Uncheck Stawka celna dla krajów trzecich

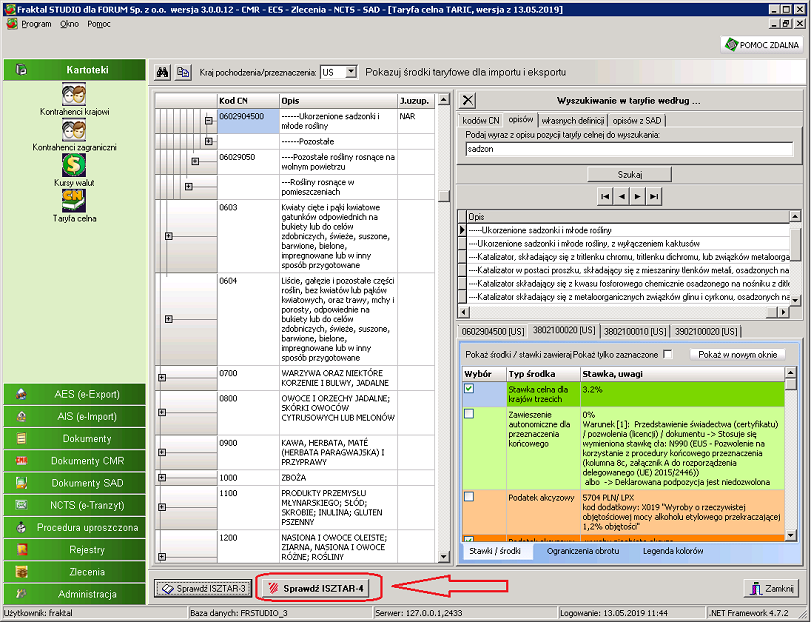pyautogui.click(x=469, y=388)
